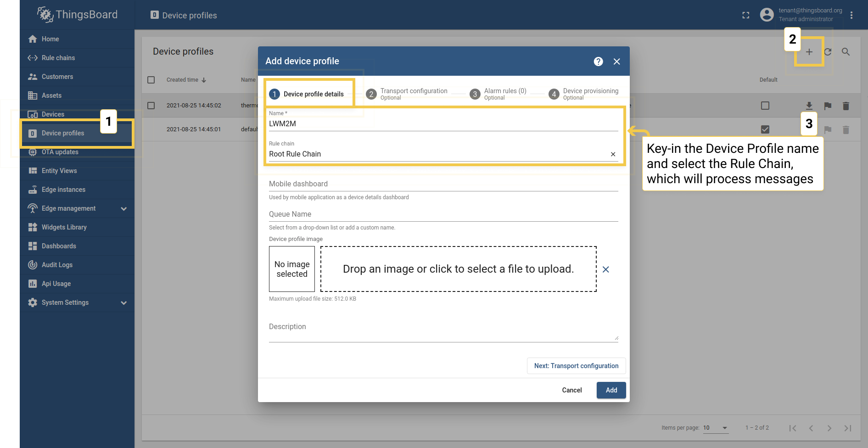Open OTA updates page
The width and height of the screenshot is (868, 448).
(77, 152)
